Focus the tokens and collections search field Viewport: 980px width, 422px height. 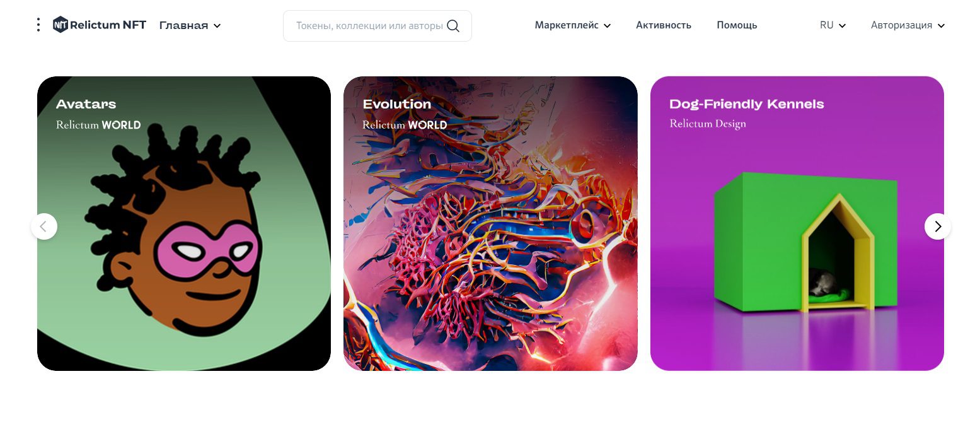[x=378, y=26]
